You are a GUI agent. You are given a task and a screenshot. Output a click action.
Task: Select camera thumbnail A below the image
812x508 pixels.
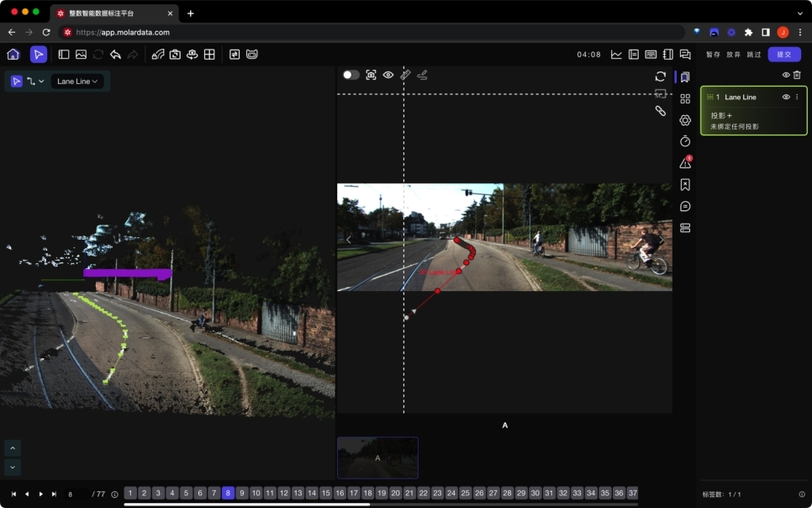tap(377, 458)
